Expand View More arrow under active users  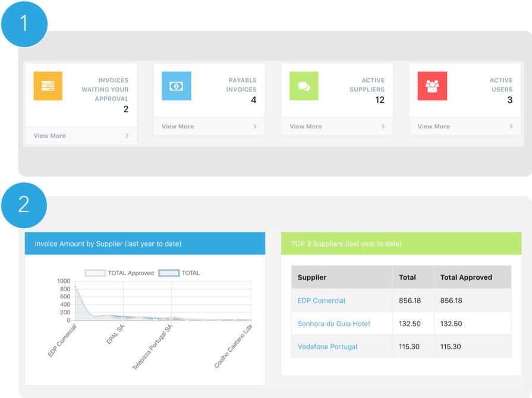pyautogui.click(x=511, y=127)
